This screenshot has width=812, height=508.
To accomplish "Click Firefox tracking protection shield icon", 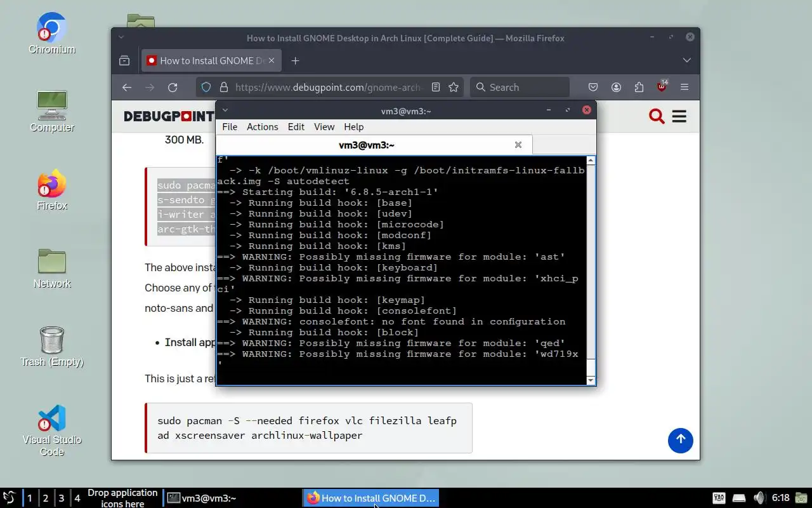I will coord(206,87).
